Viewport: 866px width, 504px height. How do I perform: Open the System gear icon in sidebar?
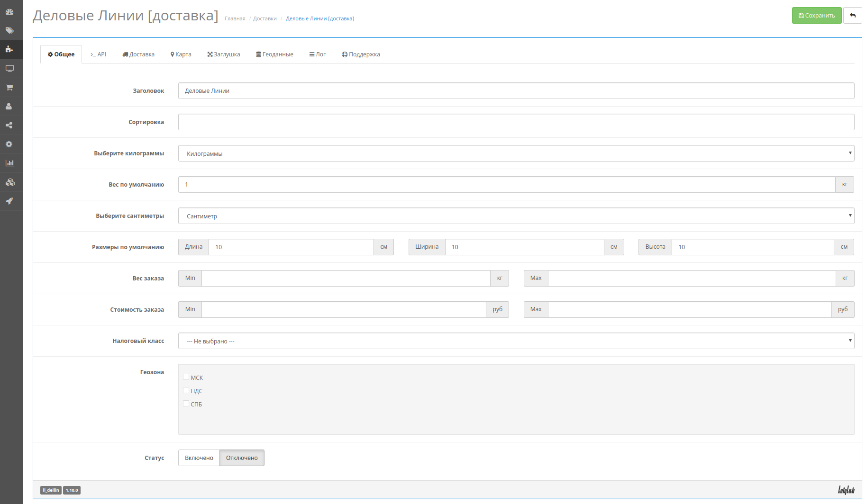9,144
